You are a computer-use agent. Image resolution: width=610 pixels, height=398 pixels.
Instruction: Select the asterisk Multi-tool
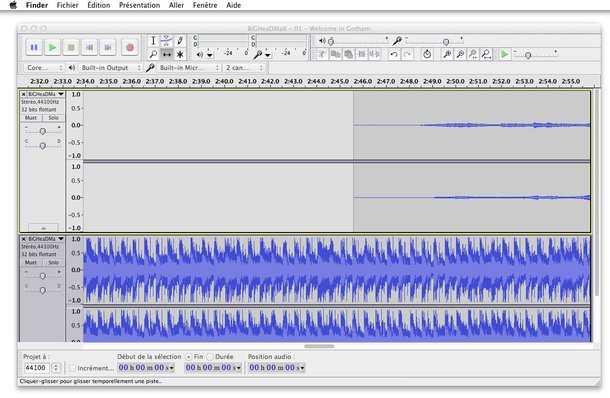pyautogui.click(x=180, y=54)
